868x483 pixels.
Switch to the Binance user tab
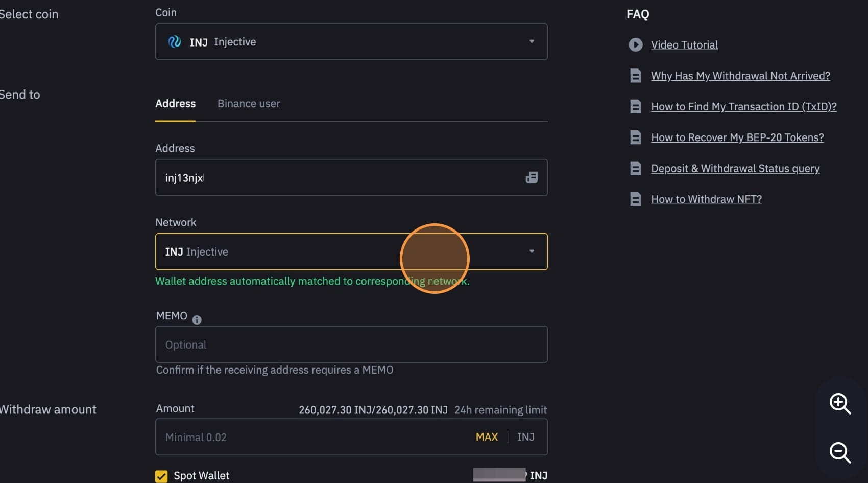(249, 104)
